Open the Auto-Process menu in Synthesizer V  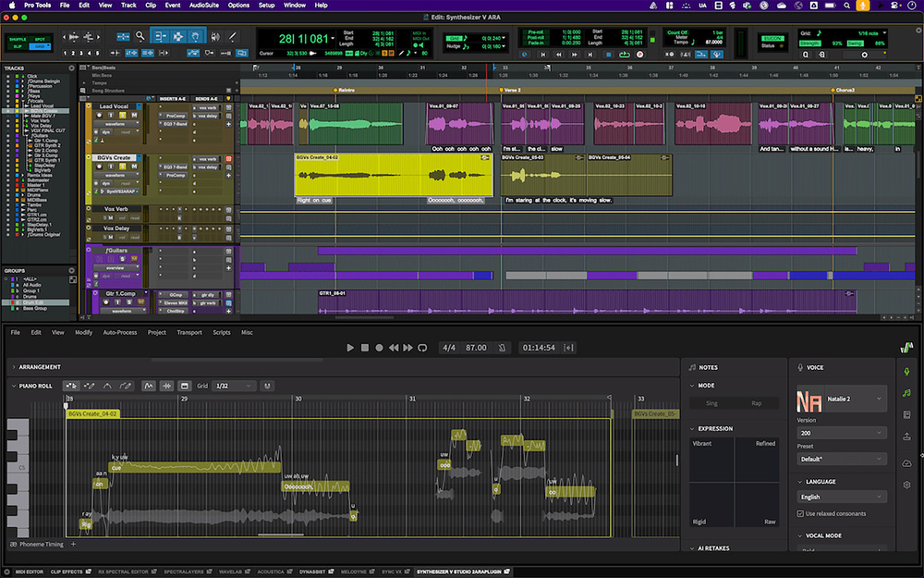tap(119, 332)
